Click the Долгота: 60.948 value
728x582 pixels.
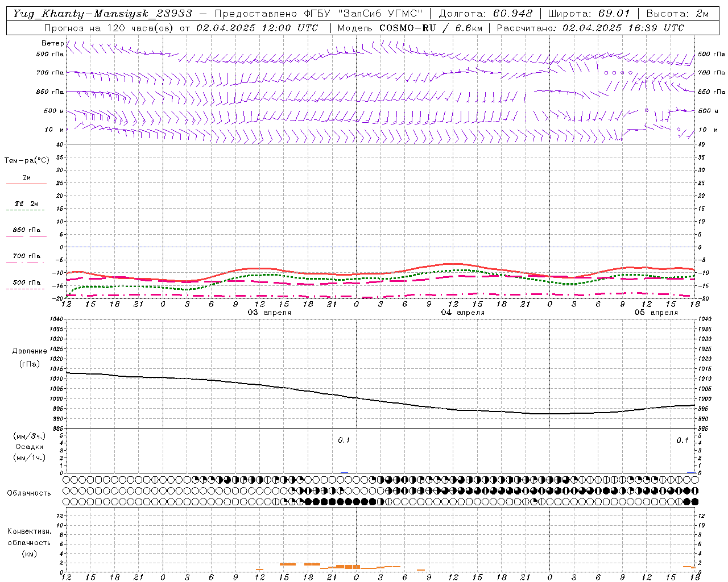(x=486, y=14)
